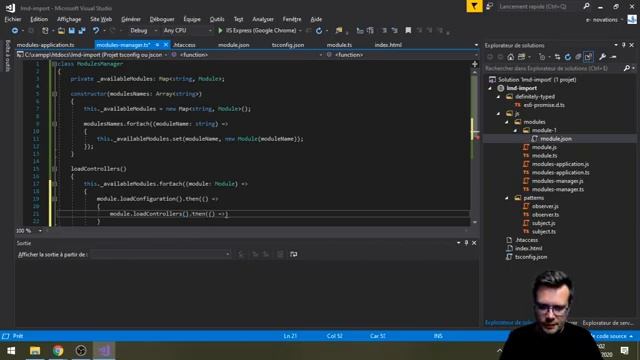Open OBS Studio from the taskbar
Screen dimensions: 640x360
click(81, 351)
